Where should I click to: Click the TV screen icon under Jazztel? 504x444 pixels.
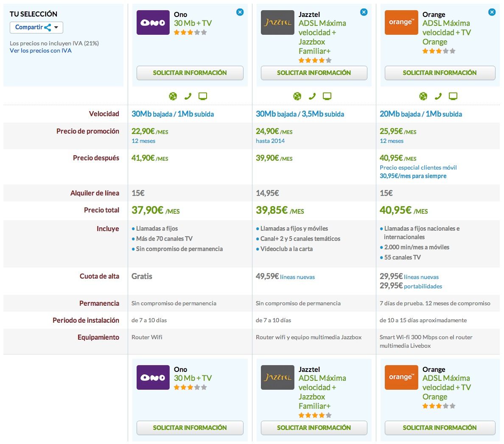pyautogui.click(x=327, y=96)
